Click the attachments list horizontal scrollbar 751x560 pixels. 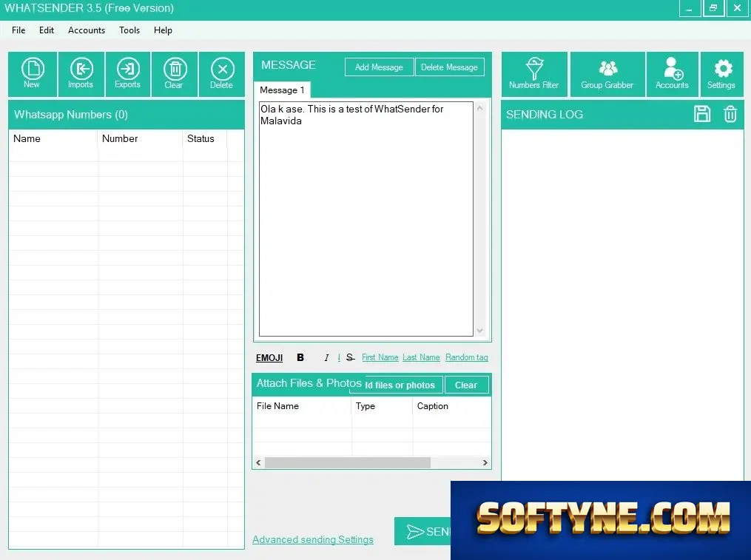coord(371,462)
